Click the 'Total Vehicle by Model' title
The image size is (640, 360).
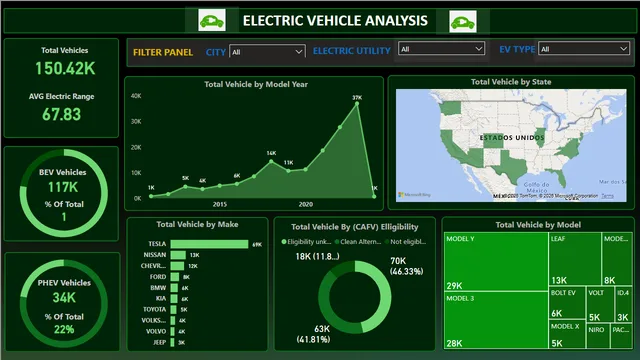tap(538, 225)
